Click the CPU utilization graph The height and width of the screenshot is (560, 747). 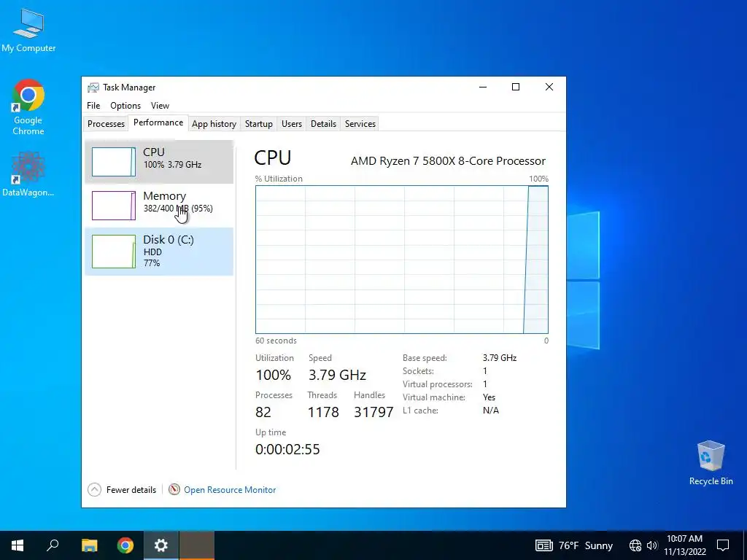(x=402, y=260)
